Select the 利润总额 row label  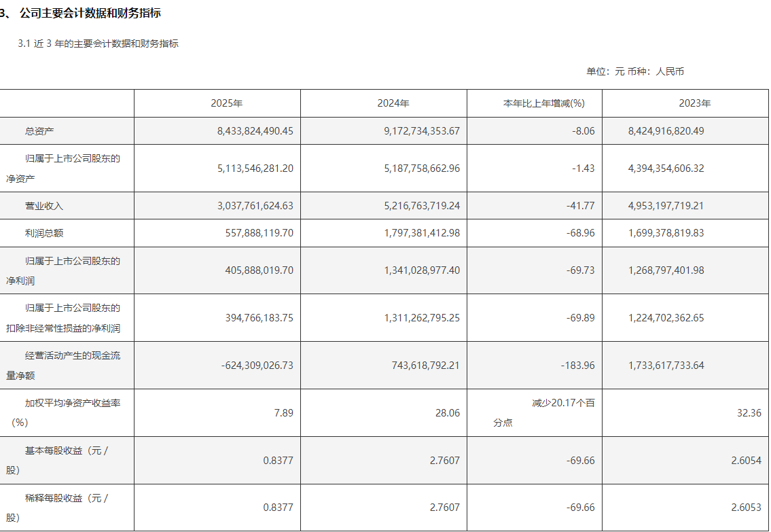44,233
